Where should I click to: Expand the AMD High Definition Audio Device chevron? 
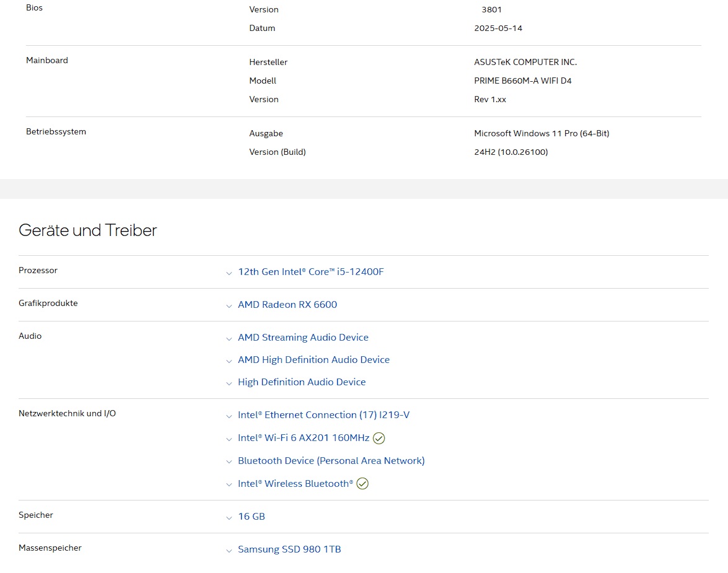[x=229, y=361]
